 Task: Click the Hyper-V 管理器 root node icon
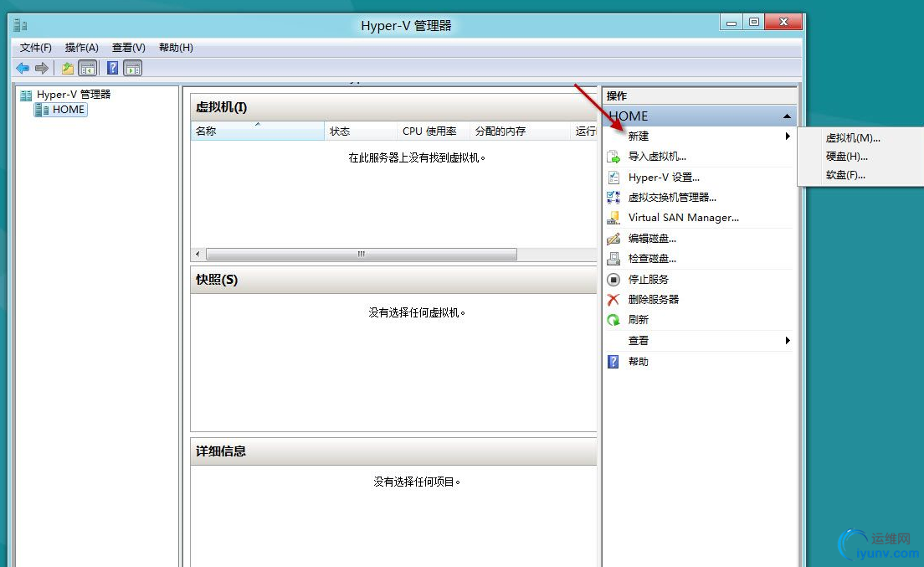point(26,95)
